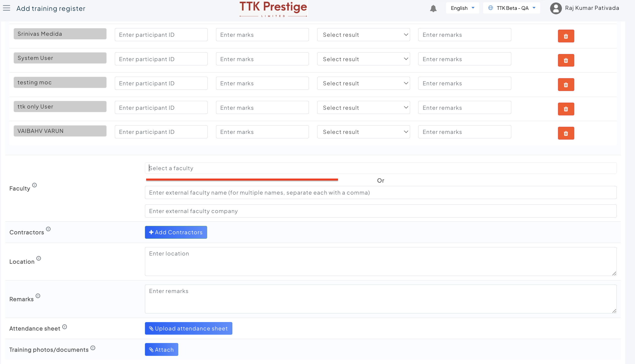635x364 pixels.
Task: Expand the TTK Beta - QA site selector
Action: pyautogui.click(x=512, y=8)
